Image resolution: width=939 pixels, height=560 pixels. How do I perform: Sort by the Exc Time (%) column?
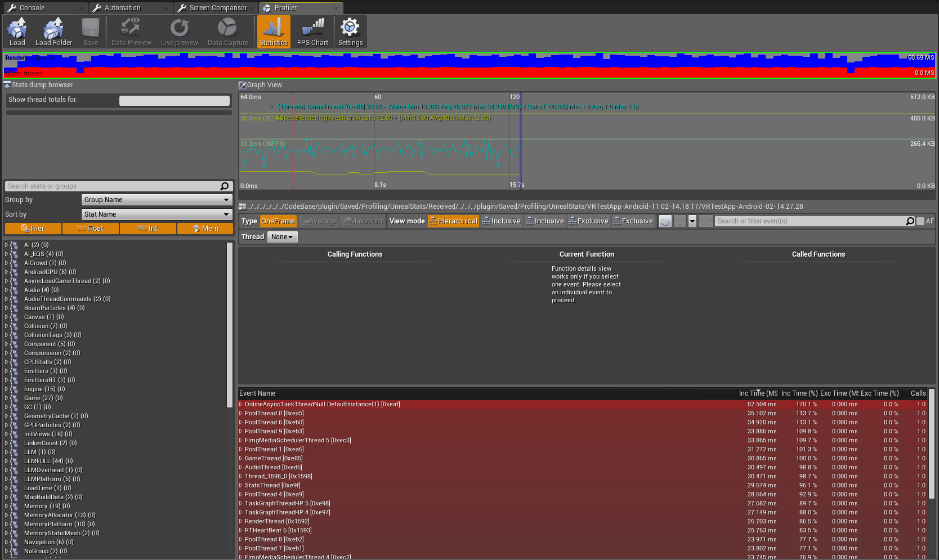[x=879, y=393]
